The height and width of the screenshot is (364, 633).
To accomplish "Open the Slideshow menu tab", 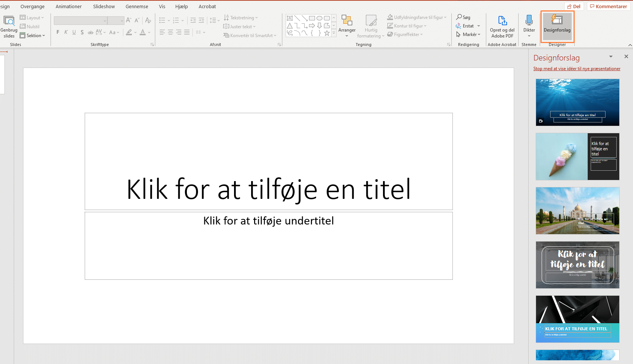I will (x=103, y=6).
